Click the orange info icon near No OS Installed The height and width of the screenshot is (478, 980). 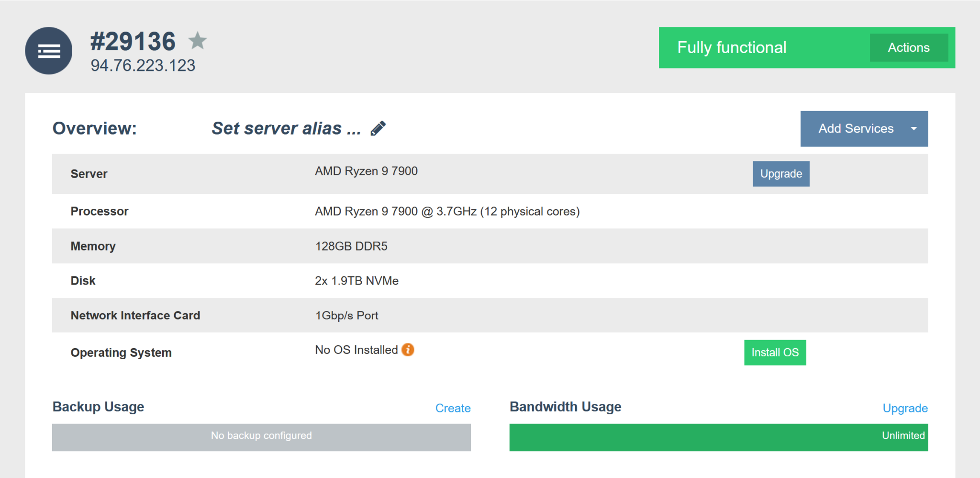point(407,350)
